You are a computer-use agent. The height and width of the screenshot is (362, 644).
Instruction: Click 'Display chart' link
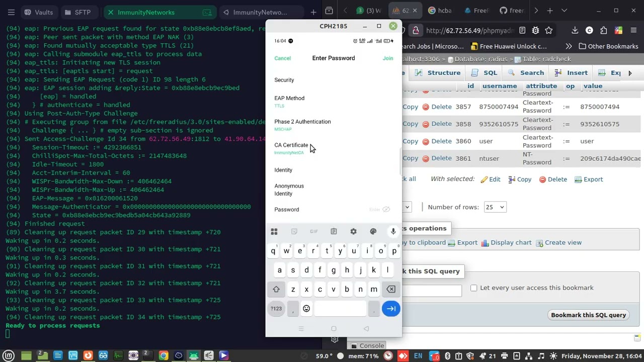coord(506,243)
